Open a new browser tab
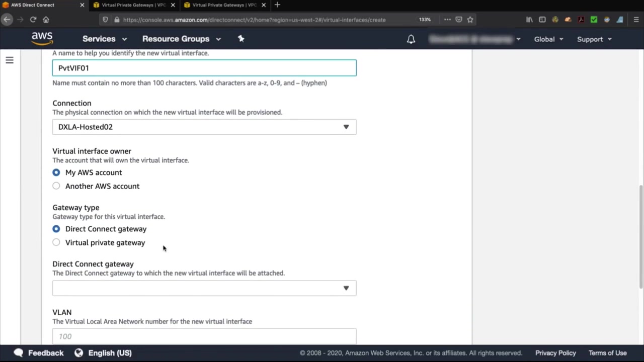The height and width of the screenshot is (362, 644). click(x=277, y=5)
